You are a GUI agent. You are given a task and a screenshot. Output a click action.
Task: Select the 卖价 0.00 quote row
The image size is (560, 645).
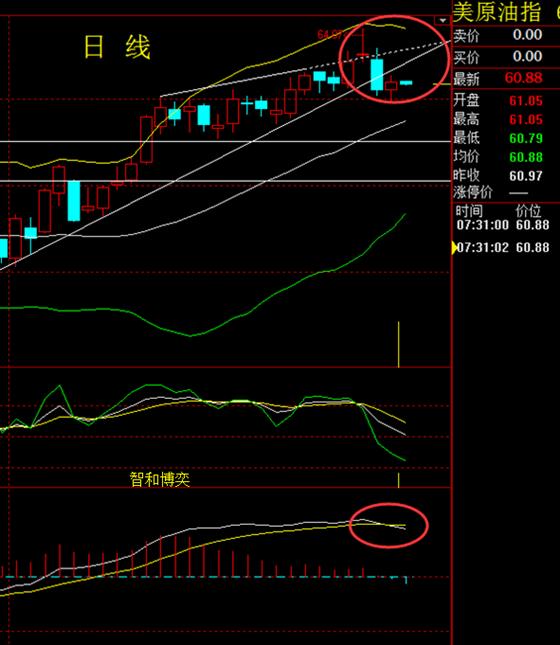point(506,35)
